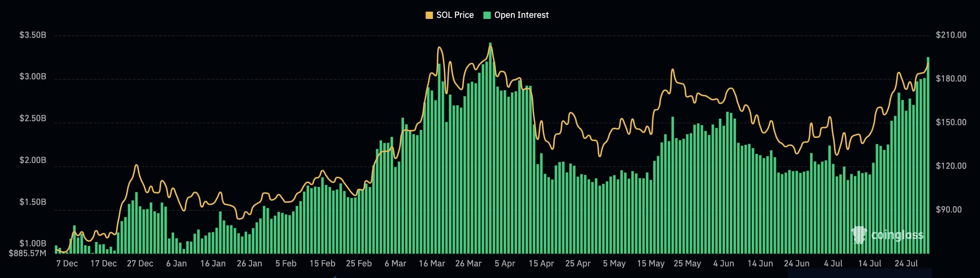Click the $2.50B left axis label
The width and height of the screenshot is (980, 278).
tap(33, 118)
